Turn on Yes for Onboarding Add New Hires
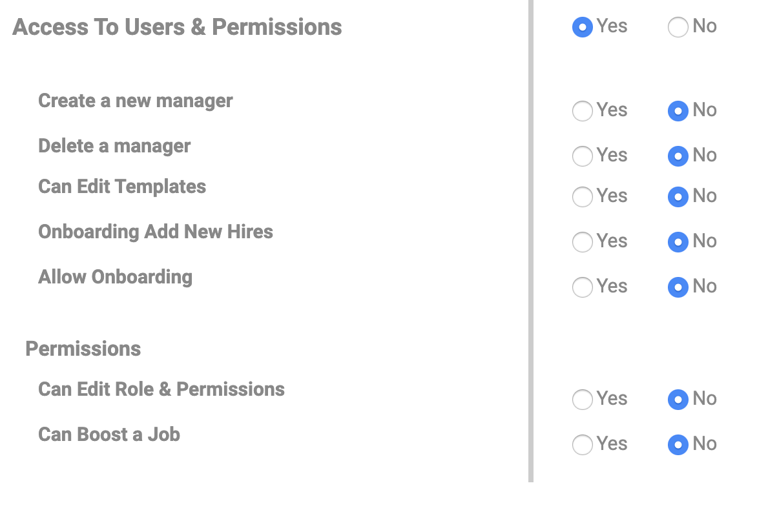 click(583, 242)
